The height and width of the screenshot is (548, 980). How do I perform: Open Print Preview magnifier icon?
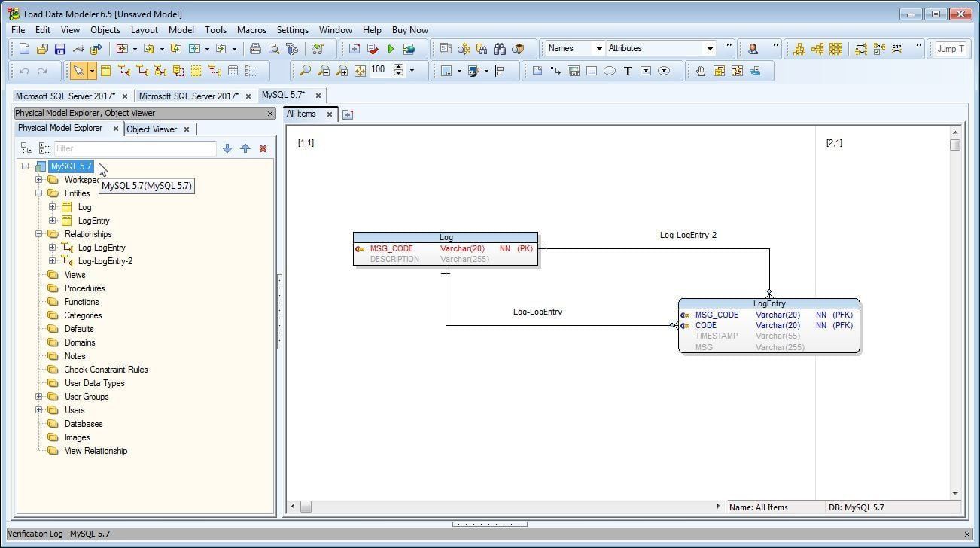[x=274, y=49]
